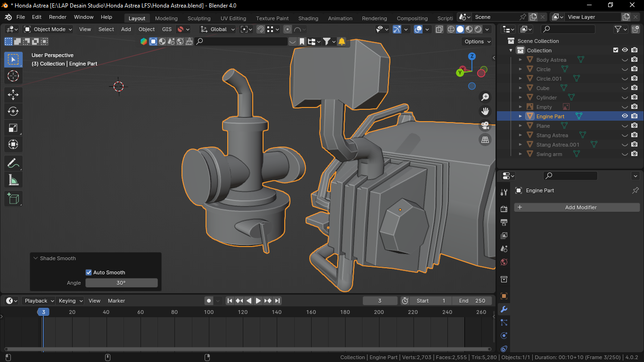Screen dimensions: 644x362
Task: Hide Engine Part using its eye icon
Action: [x=625, y=116]
